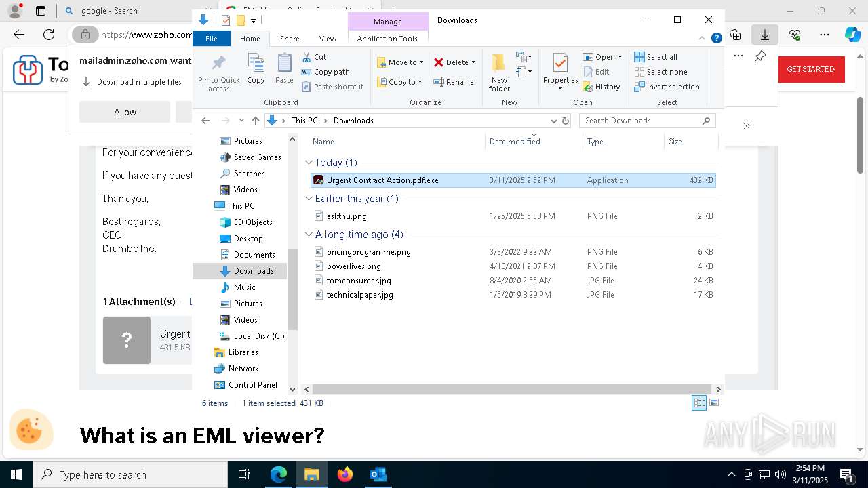Click Allow in browser download prompt

coord(125,112)
